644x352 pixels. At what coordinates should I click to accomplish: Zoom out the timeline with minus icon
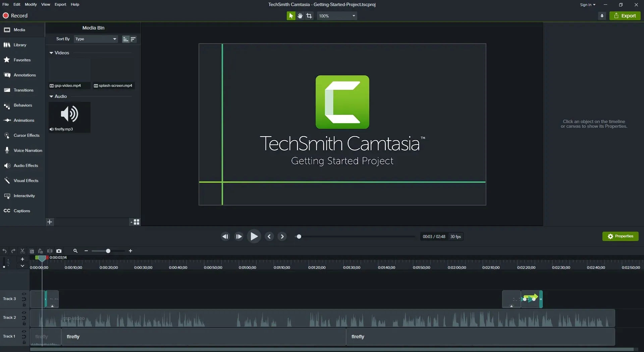(86, 251)
